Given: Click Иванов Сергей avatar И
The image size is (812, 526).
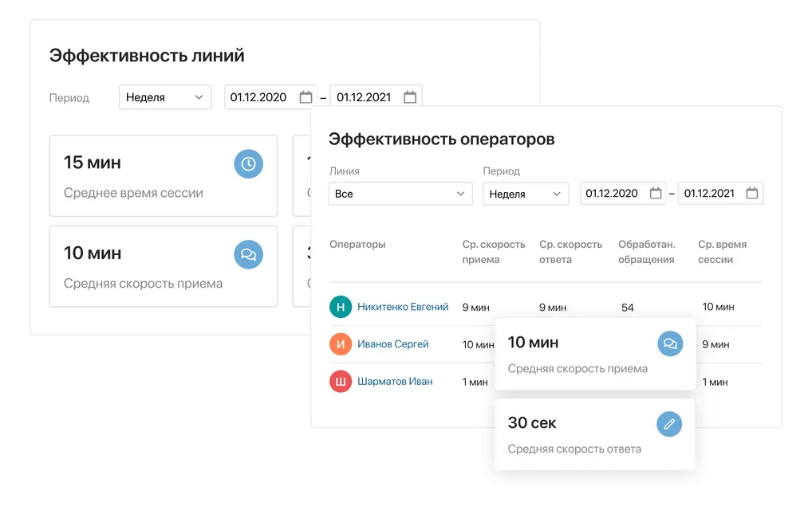Looking at the screenshot, I should pos(341,344).
